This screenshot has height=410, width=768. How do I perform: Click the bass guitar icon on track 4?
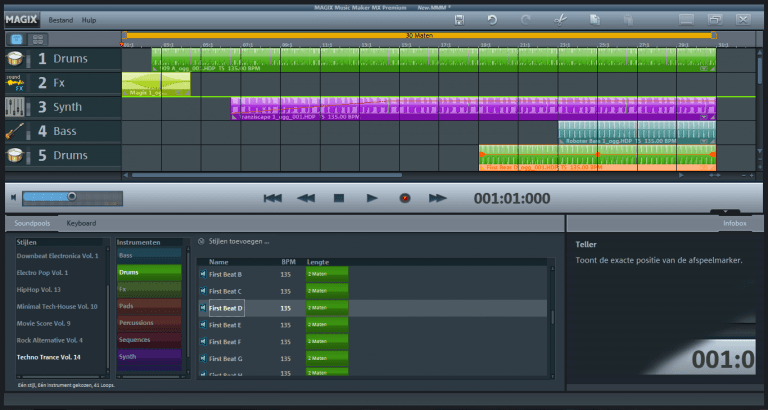tap(15, 131)
